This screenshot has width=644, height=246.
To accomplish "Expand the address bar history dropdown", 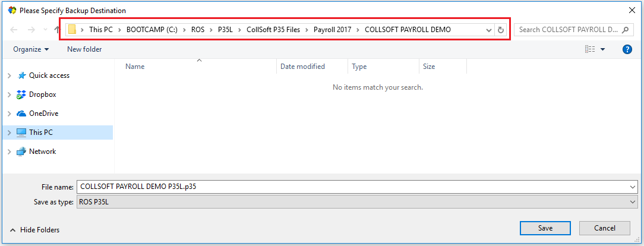I will [489, 30].
